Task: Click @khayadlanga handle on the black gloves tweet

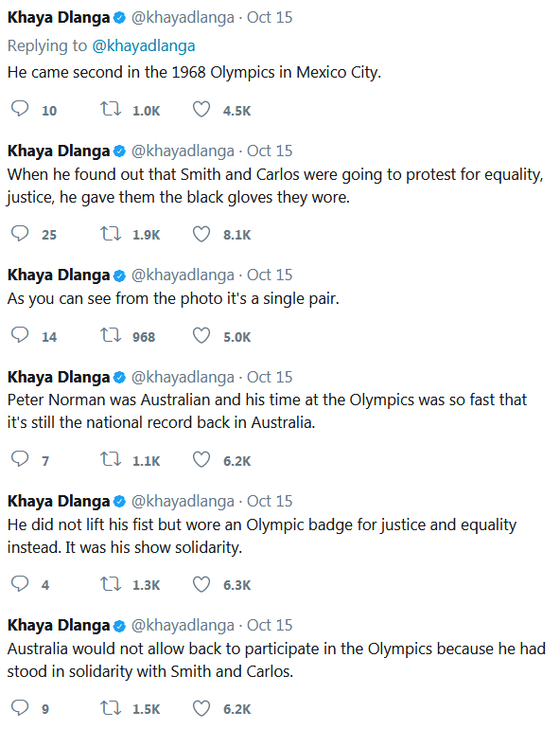Action: [x=183, y=151]
